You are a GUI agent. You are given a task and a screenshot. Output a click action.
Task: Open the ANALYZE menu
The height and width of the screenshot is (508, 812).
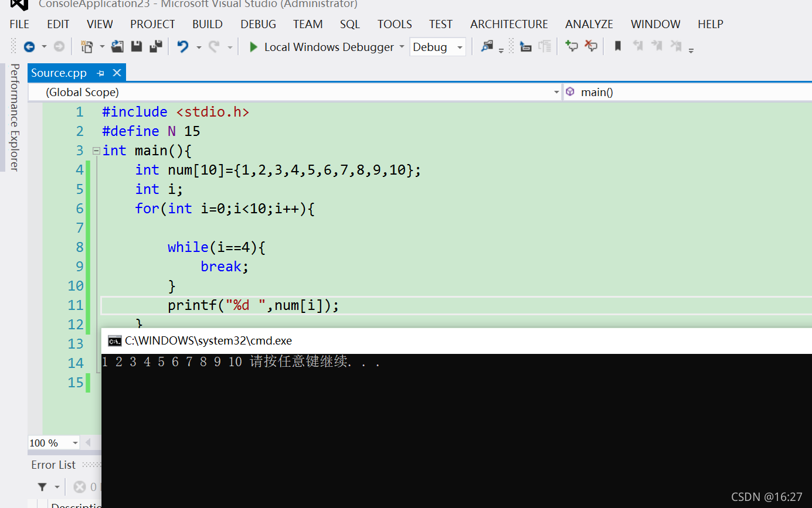point(589,24)
